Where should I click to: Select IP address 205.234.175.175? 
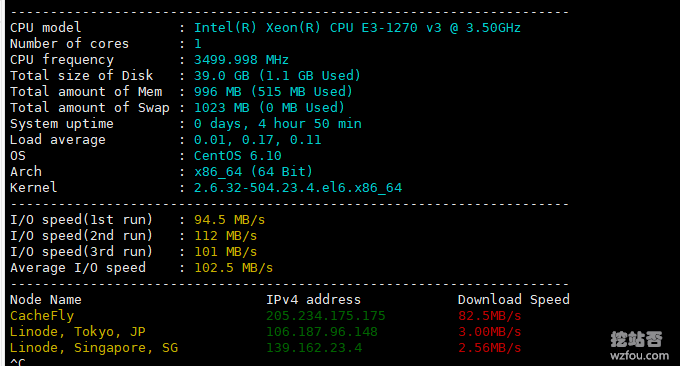[x=326, y=316]
